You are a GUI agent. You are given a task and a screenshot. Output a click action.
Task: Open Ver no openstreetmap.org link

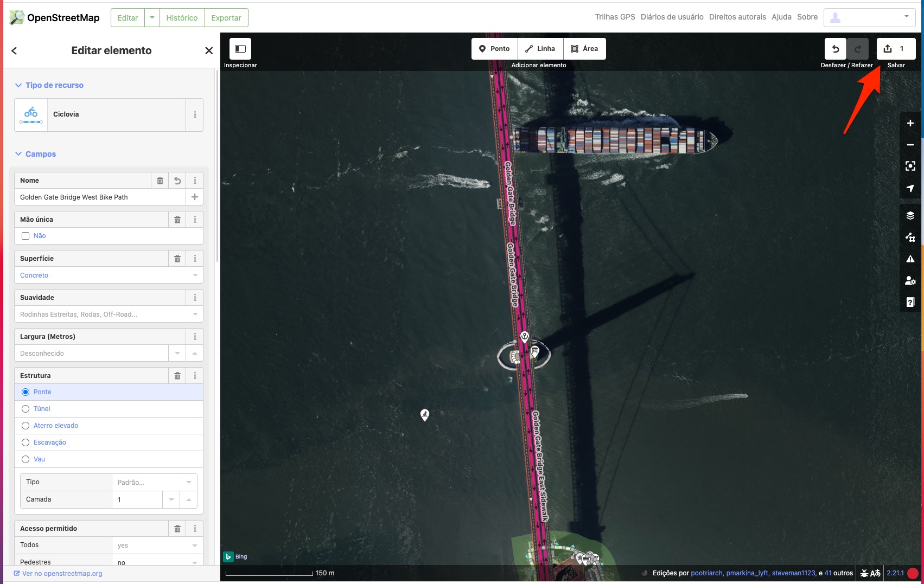58,574
